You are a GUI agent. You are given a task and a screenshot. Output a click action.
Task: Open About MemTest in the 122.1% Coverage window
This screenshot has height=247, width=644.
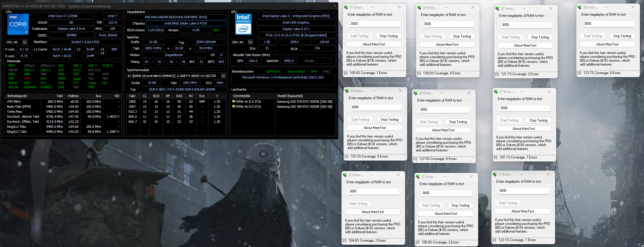tap(522, 211)
